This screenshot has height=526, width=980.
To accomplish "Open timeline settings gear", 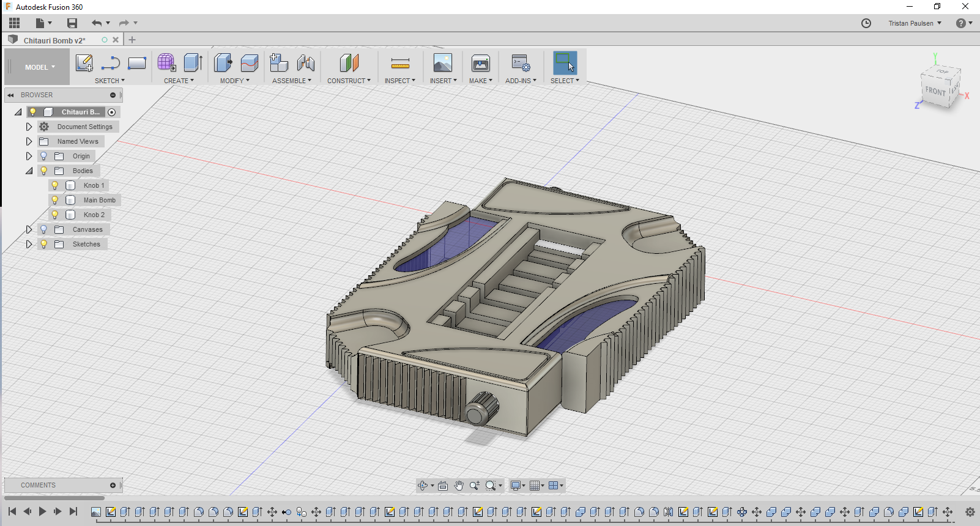I will click(x=970, y=512).
